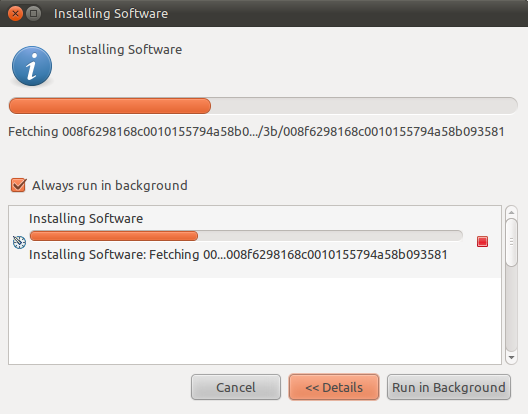
Task: Click the job clock icon beside the progress bar
Action: pyautogui.click(x=19, y=242)
